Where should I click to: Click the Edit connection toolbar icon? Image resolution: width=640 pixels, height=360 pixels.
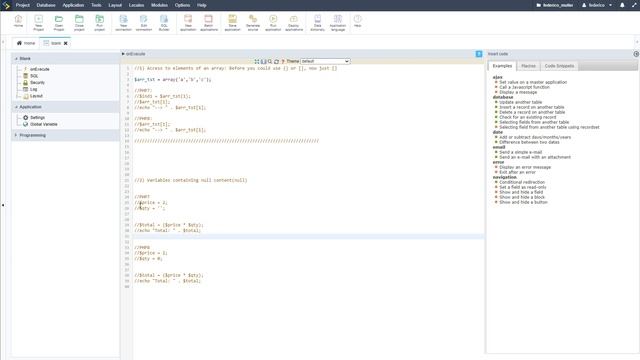click(x=144, y=23)
